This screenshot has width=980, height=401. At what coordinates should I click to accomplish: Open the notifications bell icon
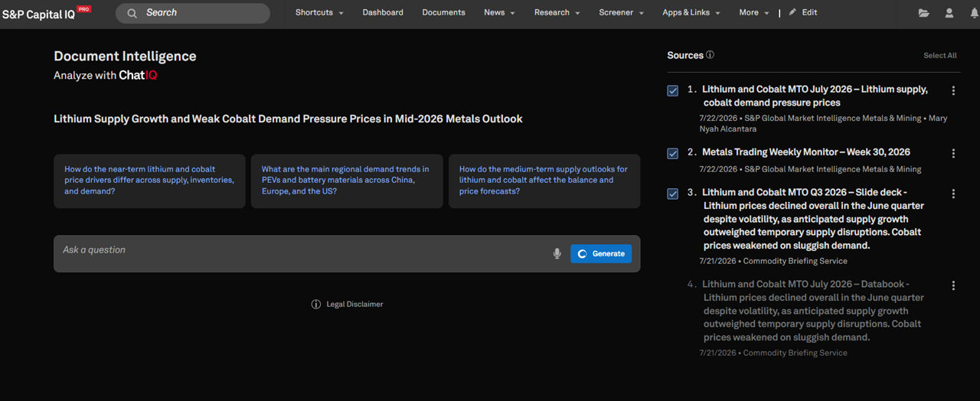974,13
